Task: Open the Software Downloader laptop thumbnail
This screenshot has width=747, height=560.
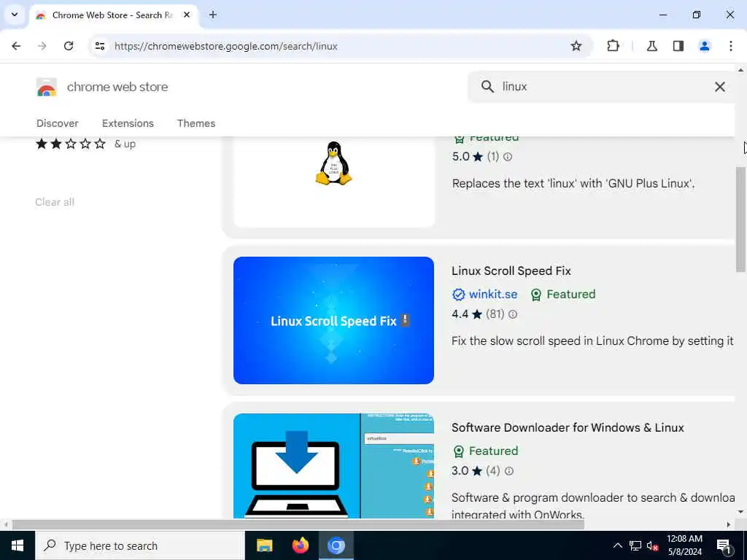Action: [333, 466]
